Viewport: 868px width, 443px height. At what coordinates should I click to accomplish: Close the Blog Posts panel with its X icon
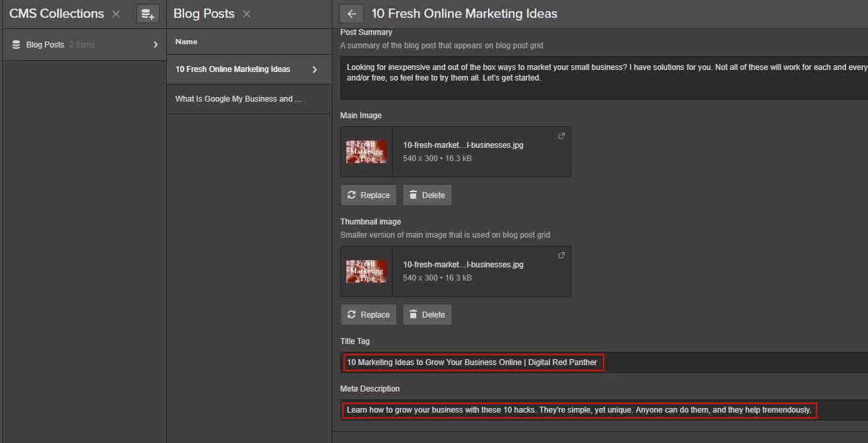247,13
